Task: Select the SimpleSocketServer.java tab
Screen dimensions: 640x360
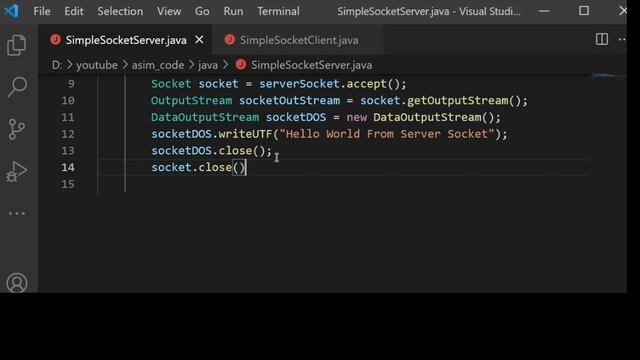Action: pos(125,40)
